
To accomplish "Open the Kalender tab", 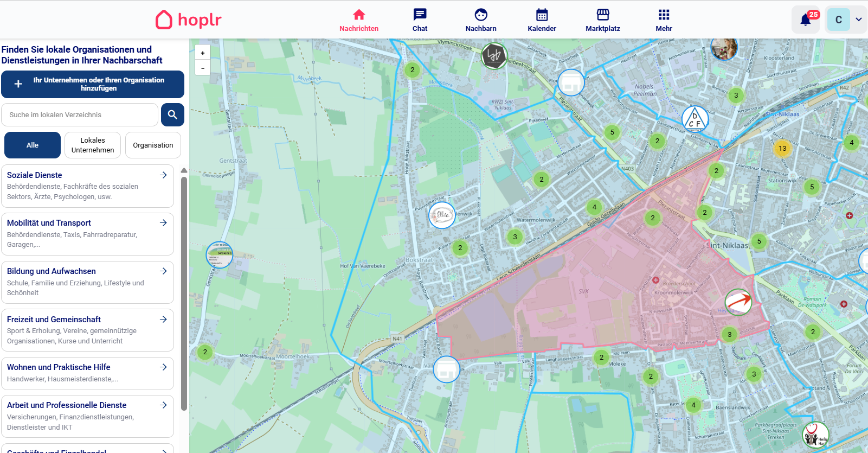I will point(542,20).
